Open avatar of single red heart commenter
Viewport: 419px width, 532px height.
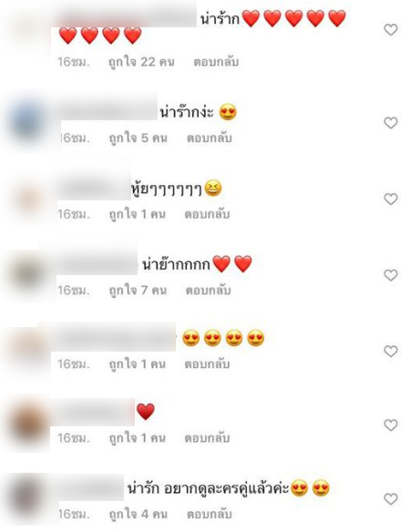point(28,424)
